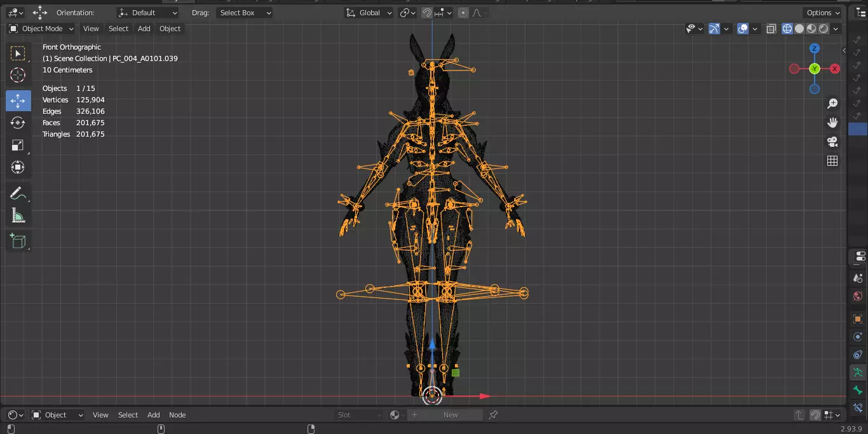Expand the sidebar using the small arrow

844,51
